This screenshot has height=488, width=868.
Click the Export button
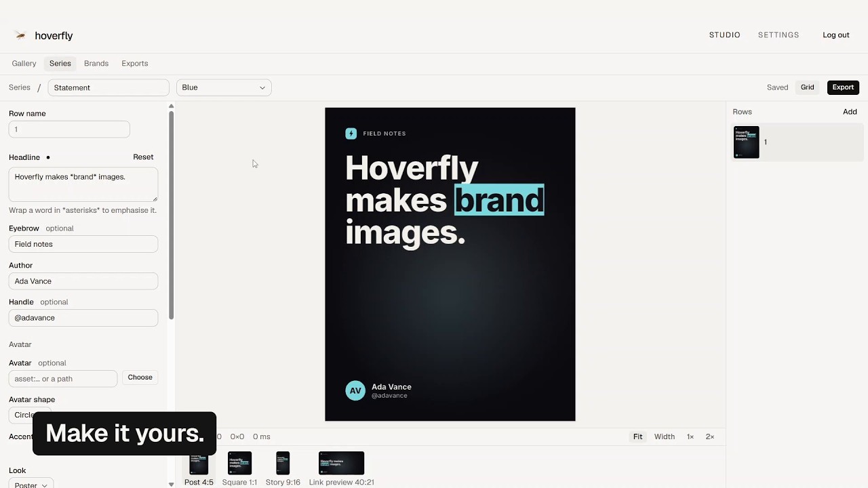pos(843,87)
